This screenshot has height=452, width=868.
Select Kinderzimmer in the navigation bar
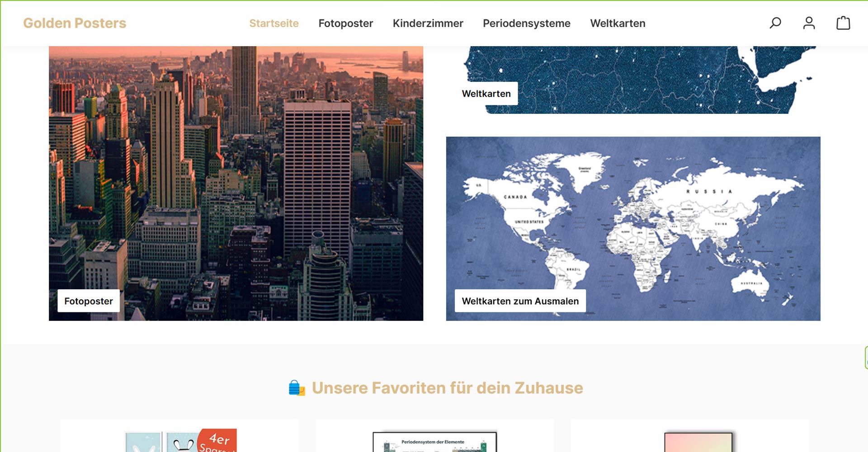(x=428, y=24)
